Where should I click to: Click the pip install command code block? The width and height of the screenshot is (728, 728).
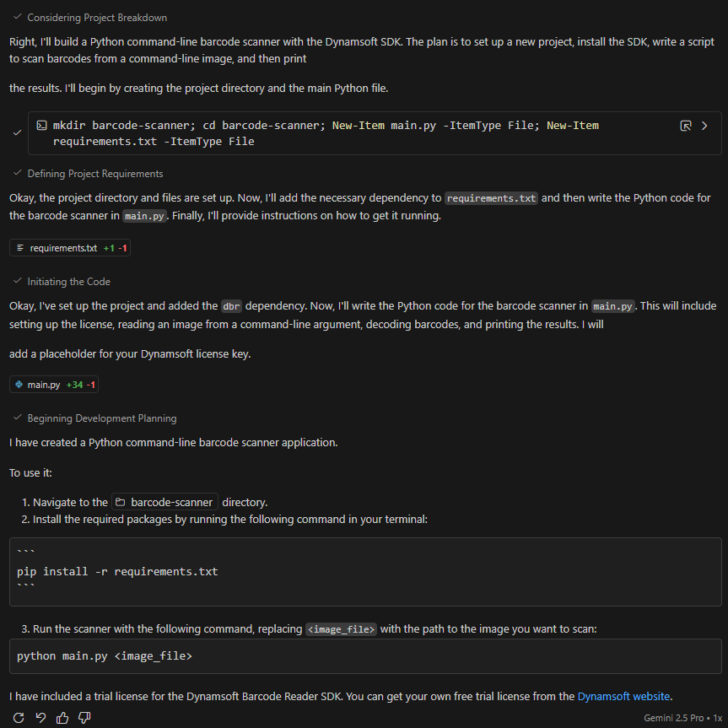coord(364,571)
